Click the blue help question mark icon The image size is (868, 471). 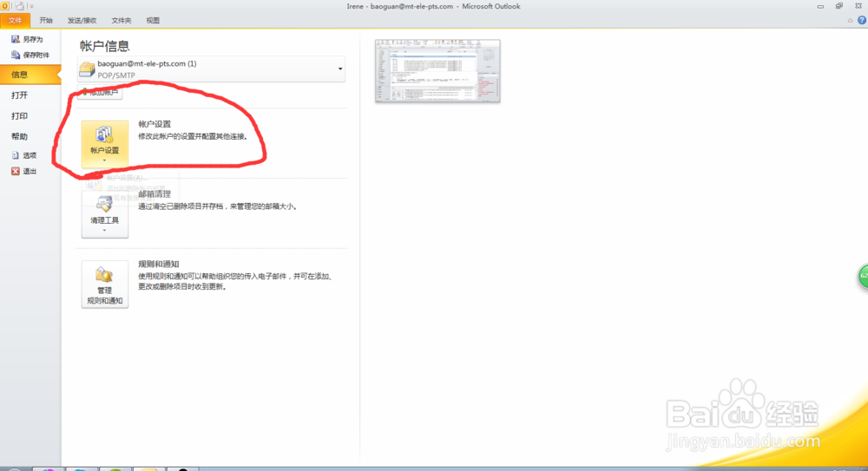[x=862, y=21]
